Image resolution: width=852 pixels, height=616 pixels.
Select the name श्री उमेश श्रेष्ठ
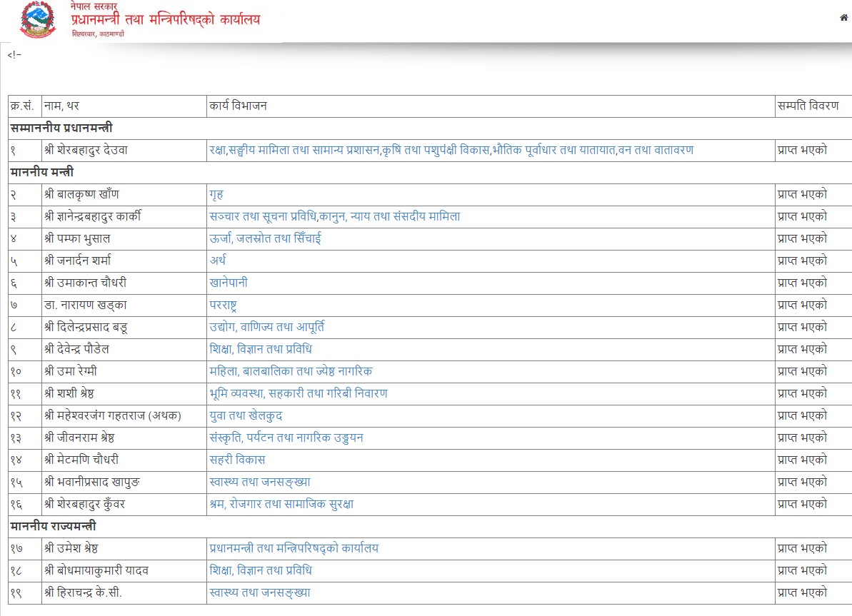pos(71,548)
